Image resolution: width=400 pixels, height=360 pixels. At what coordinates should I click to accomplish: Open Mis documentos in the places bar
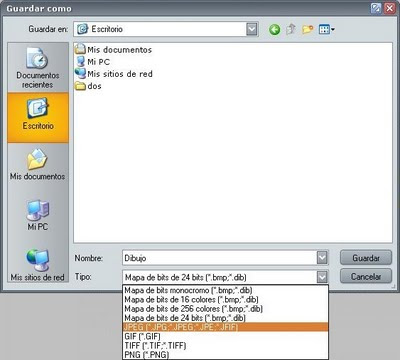38,164
